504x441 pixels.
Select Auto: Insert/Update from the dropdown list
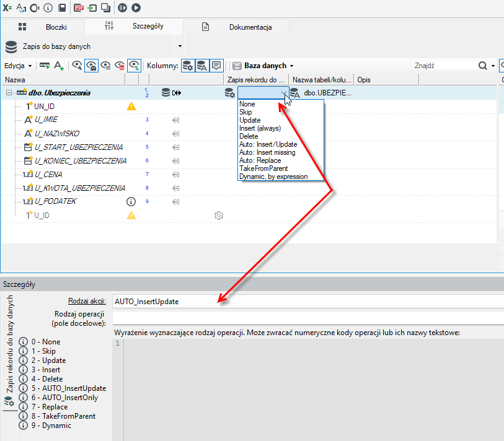[268, 144]
